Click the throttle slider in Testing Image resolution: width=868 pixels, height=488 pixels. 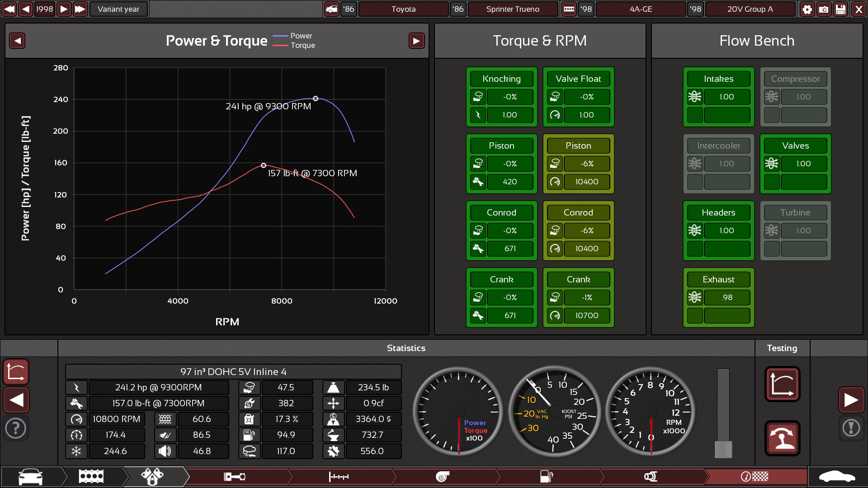click(723, 449)
